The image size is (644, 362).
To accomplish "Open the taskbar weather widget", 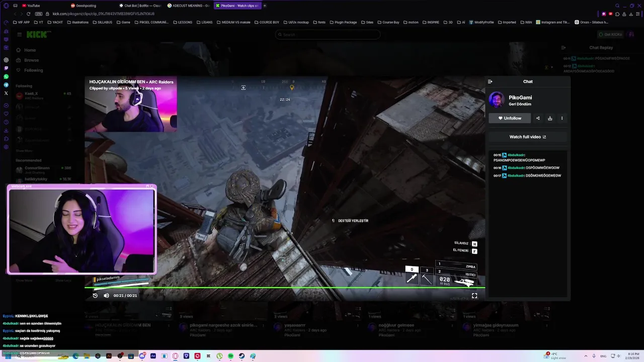I will coord(555,356).
